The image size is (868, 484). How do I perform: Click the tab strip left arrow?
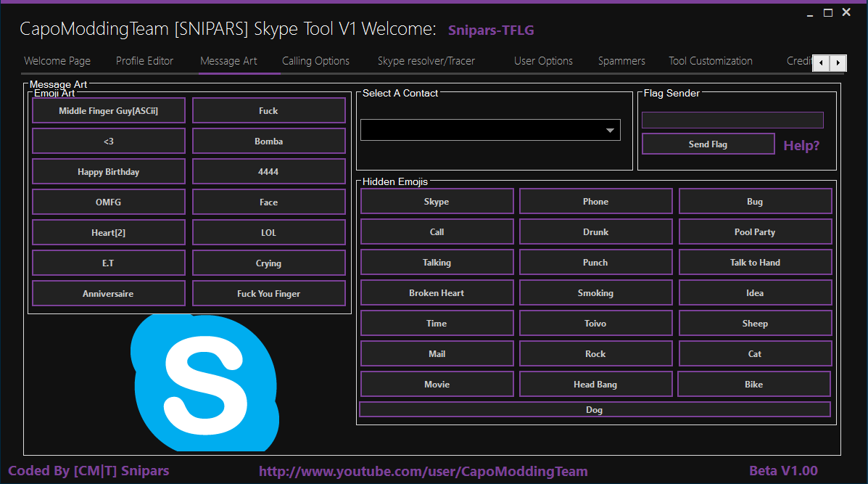821,62
